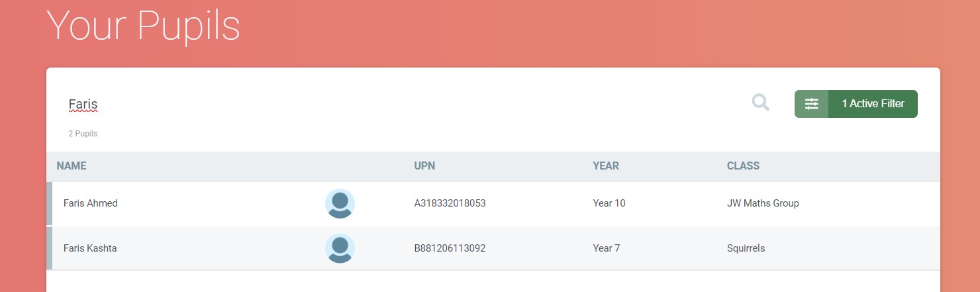Click the Year 10 cell
This screenshot has height=292, width=980.
coord(609,203)
